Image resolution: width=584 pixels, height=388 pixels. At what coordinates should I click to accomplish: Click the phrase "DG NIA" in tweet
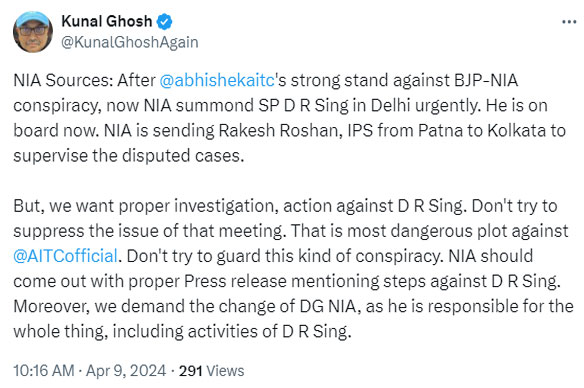click(x=330, y=306)
